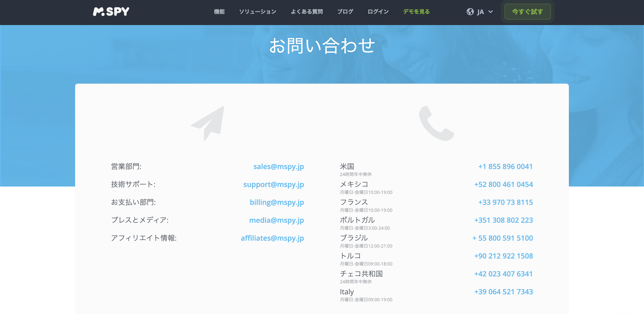Click 24時間年中無休 under チェコ共和国
The image size is (644, 314).
(x=356, y=282)
